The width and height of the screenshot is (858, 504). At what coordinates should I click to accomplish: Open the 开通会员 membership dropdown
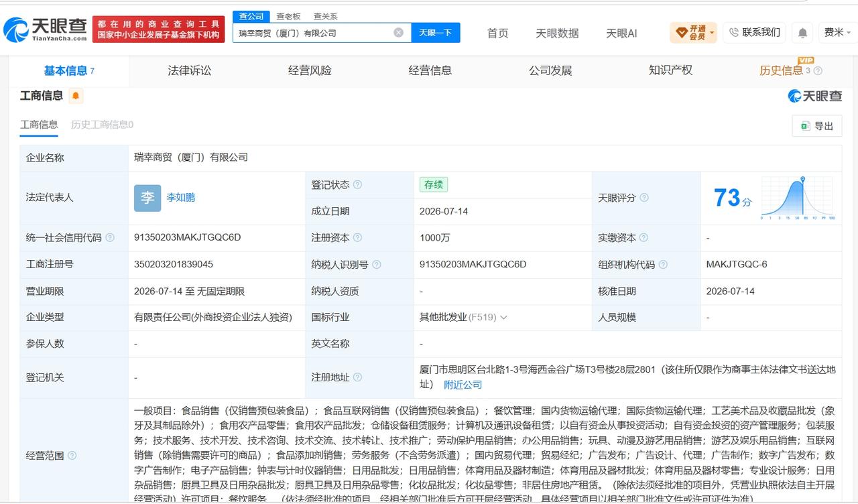point(693,32)
